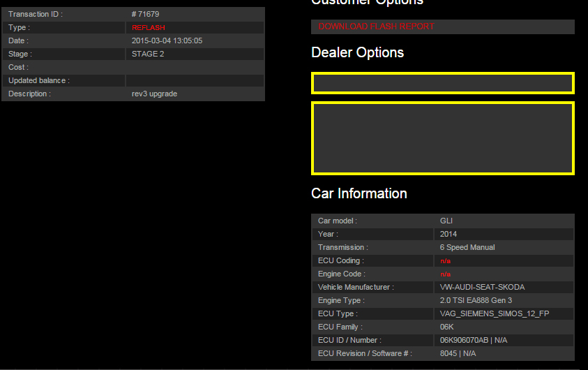Image resolution: width=588 pixels, height=370 pixels.
Task: Click the Download Flash Report link
Action: tap(376, 27)
